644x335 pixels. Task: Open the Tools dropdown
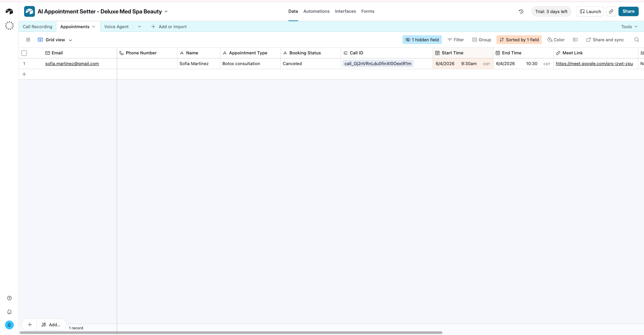click(x=629, y=27)
